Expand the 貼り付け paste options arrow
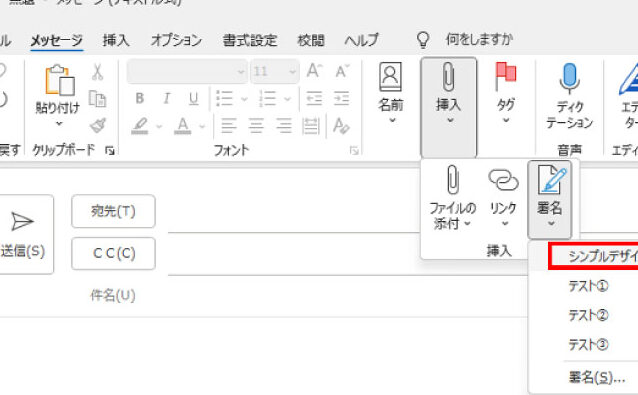Image resolution: width=638 pixels, height=395 pixels. [59, 124]
